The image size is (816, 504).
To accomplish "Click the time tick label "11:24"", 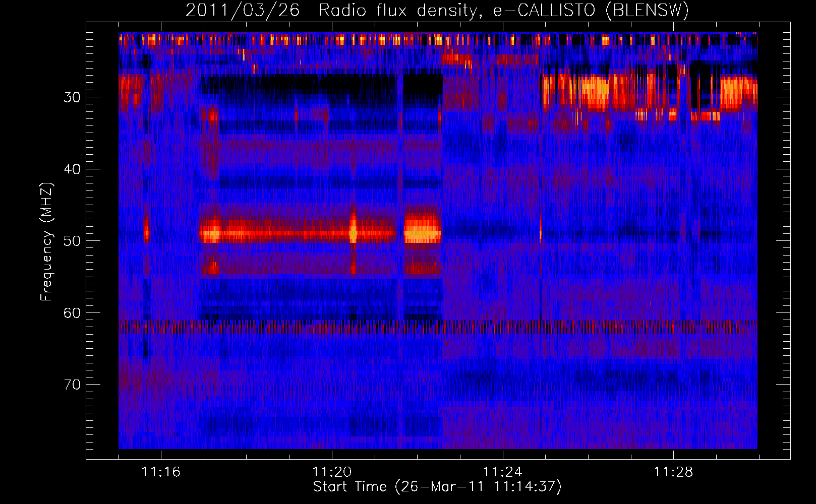I will (503, 472).
